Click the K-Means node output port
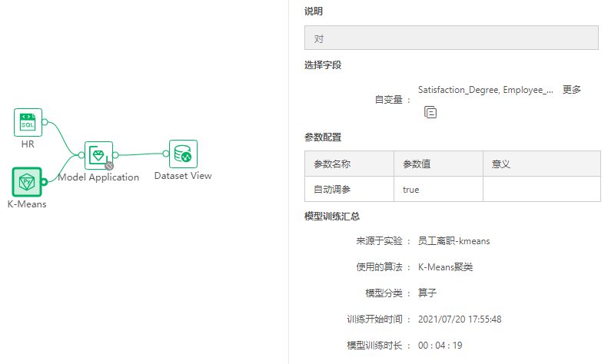Image resolution: width=608 pixels, height=364 pixels. (x=45, y=181)
